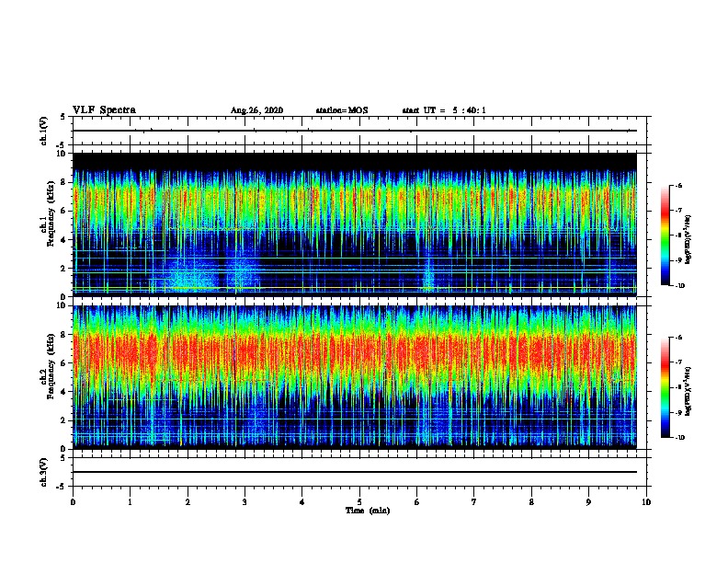Click the ch.1 color scale log(PSD) unit label
This screenshot has height=563, width=728.
[x=688, y=239]
